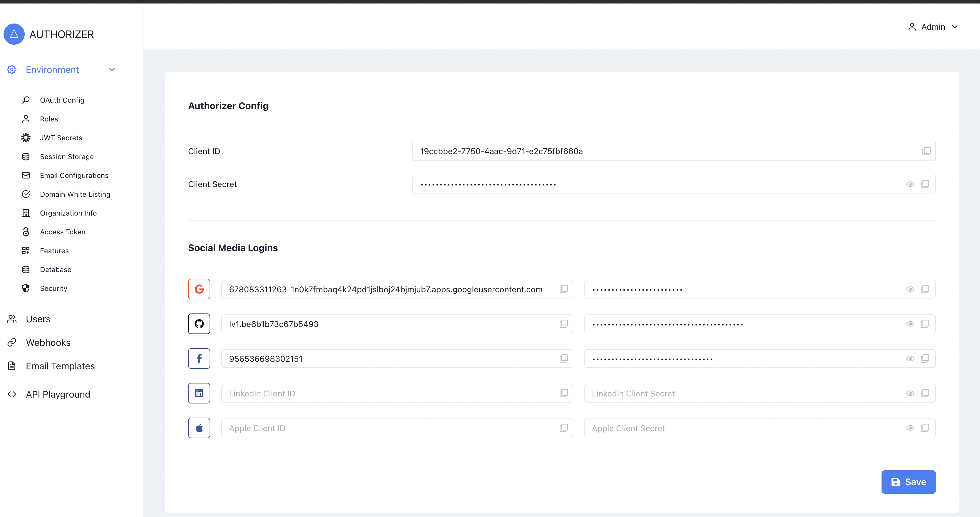Copy the Client Secret value
980x517 pixels.
pos(925,184)
